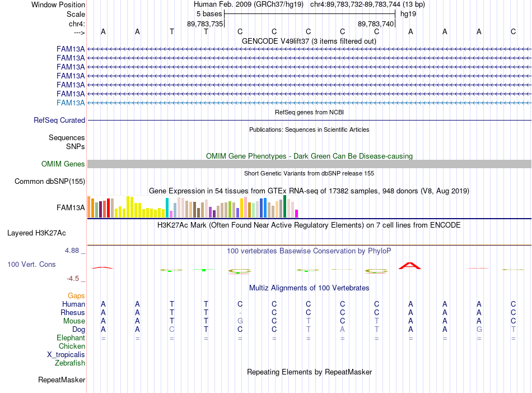Click the dark green GTEx expression bar
The image size is (532, 393).
[x=284, y=206]
